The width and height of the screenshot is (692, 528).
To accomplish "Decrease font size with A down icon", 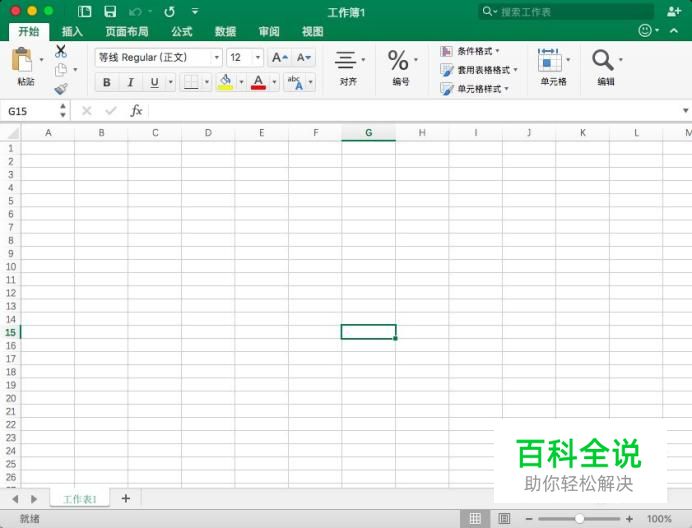I will coord(304,57).
